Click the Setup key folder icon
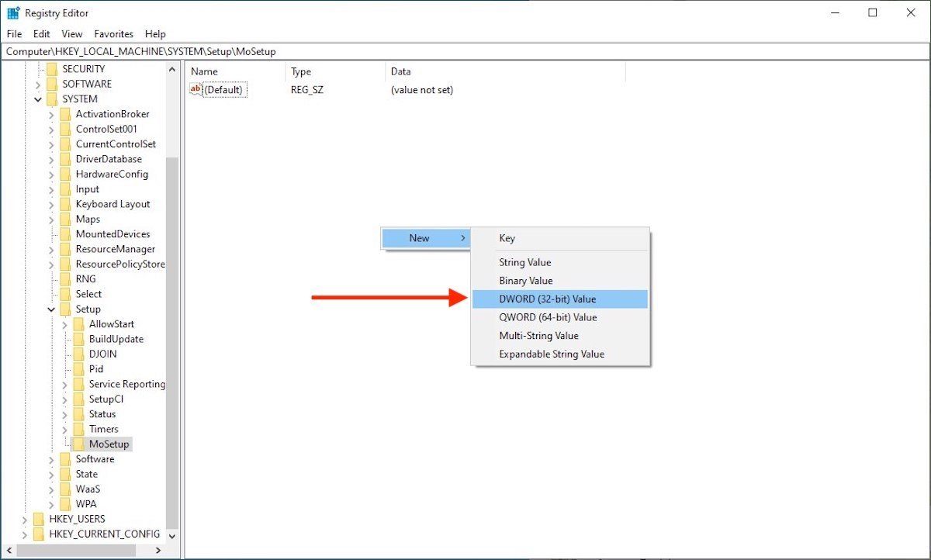 coord(65,309)
